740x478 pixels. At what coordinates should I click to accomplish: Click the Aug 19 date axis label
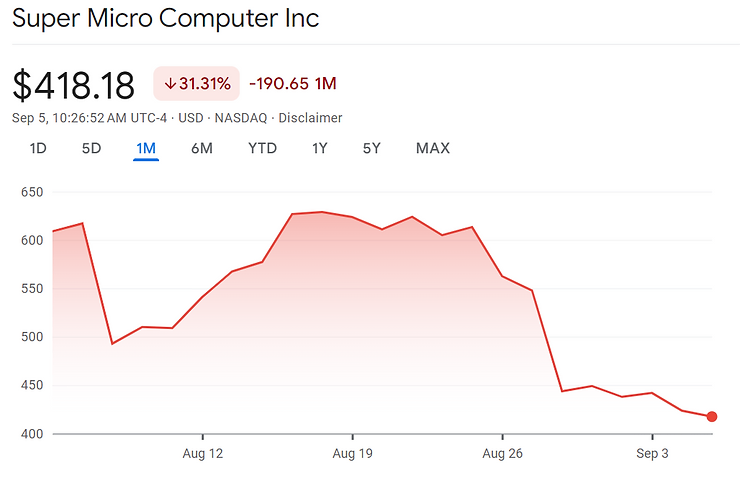[353, 453]
